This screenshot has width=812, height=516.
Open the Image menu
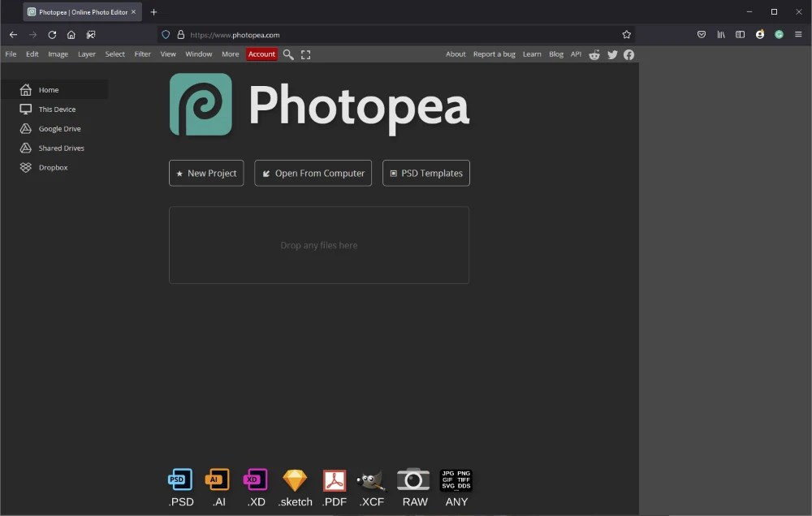58,54
